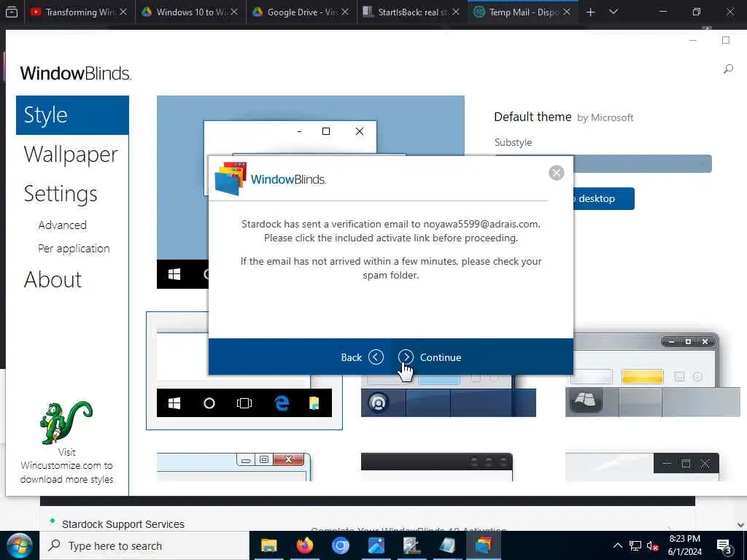The height and width of the screenshot is (560, 747).
Task: Click the browser workspaces icon
Action: click(12, 12)
